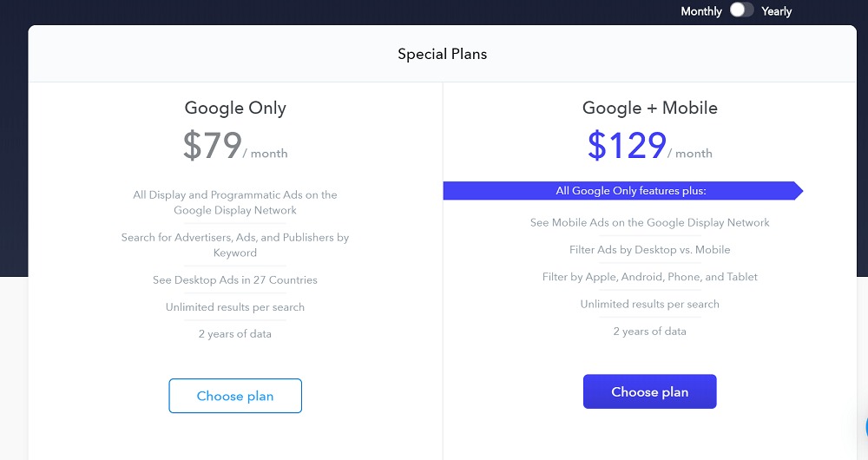The image size is (868, 460).
Task: Select the Google + Mobile plan title
Action: (x=649, y=108)
